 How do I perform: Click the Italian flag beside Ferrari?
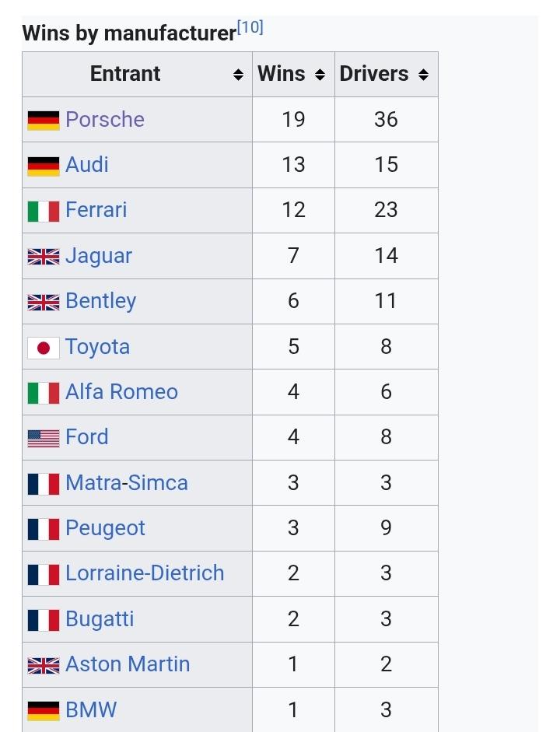click(44, 212)
